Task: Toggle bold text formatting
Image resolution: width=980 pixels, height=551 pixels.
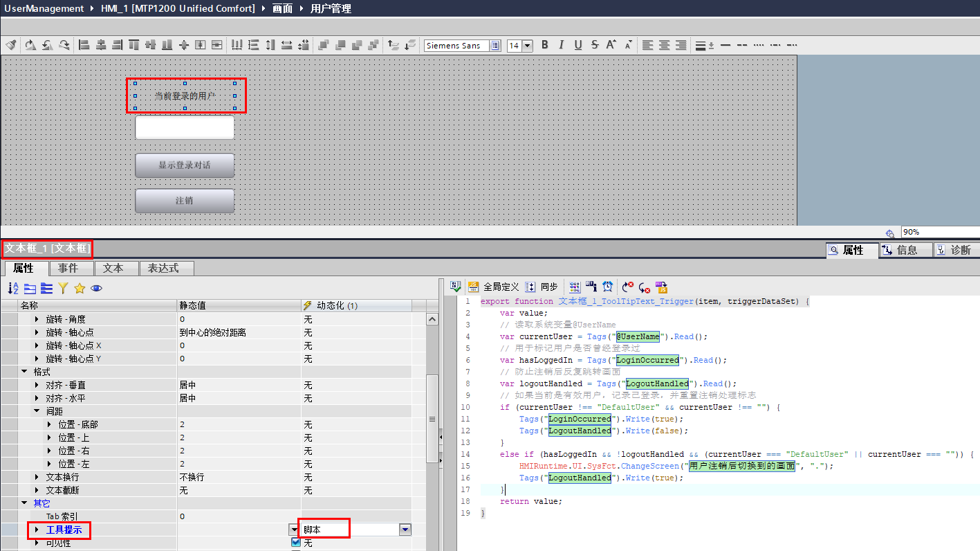Action: (x=545, y=45)
